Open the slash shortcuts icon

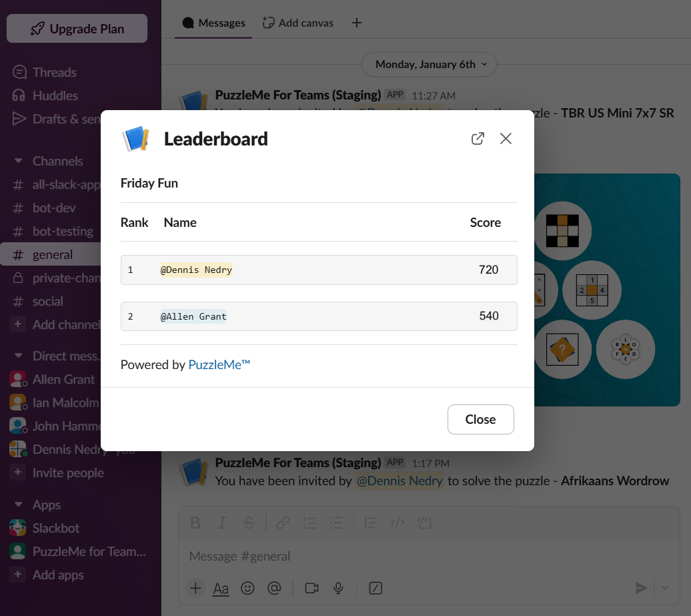pos(376,588)
